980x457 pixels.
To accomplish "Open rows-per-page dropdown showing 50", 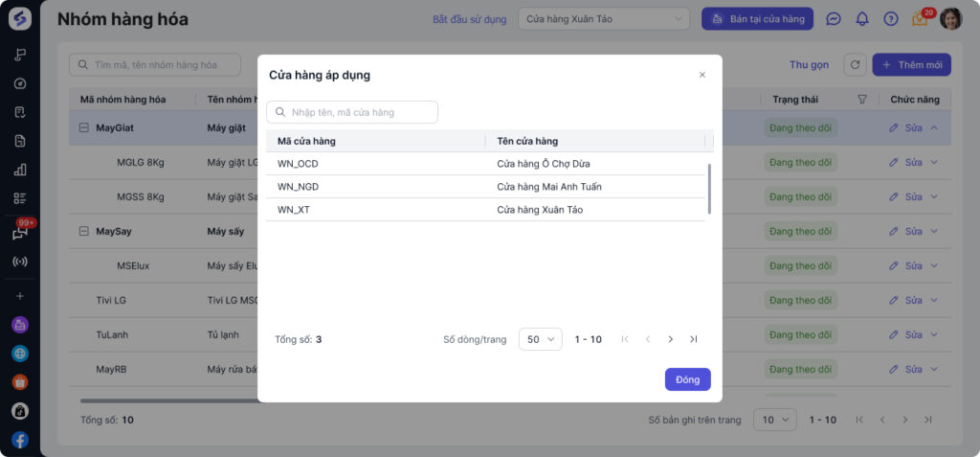I will [x=541, y=339].
